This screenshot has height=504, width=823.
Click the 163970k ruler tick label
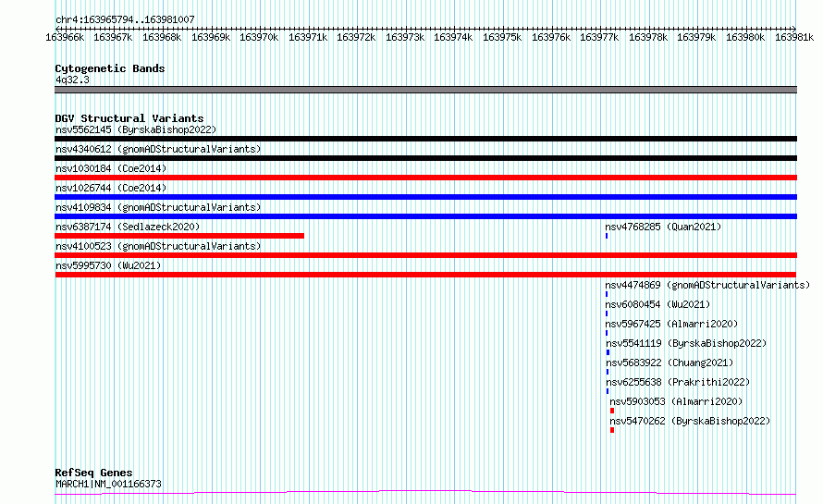pyautogui.click(x=259, y=37)
